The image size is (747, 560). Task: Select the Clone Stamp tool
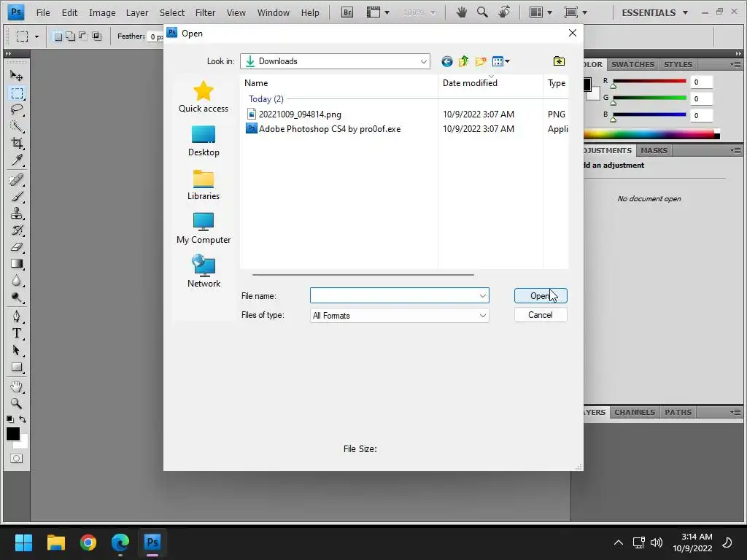tap(17, 213)
